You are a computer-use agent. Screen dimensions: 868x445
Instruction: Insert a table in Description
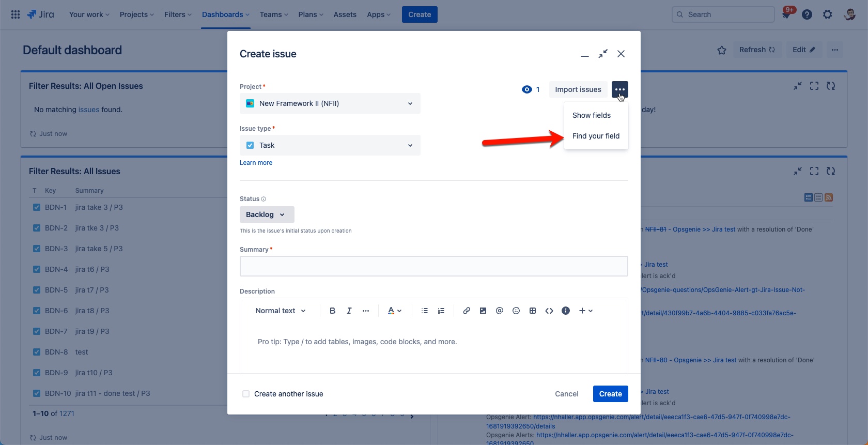tap(533, 311)
